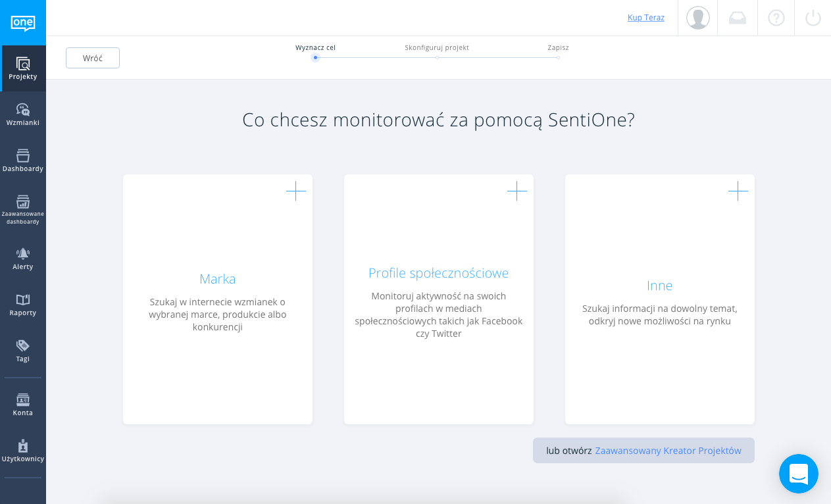
Task: Go to Dashboardy in sidebar
Action: click(23, 161)
